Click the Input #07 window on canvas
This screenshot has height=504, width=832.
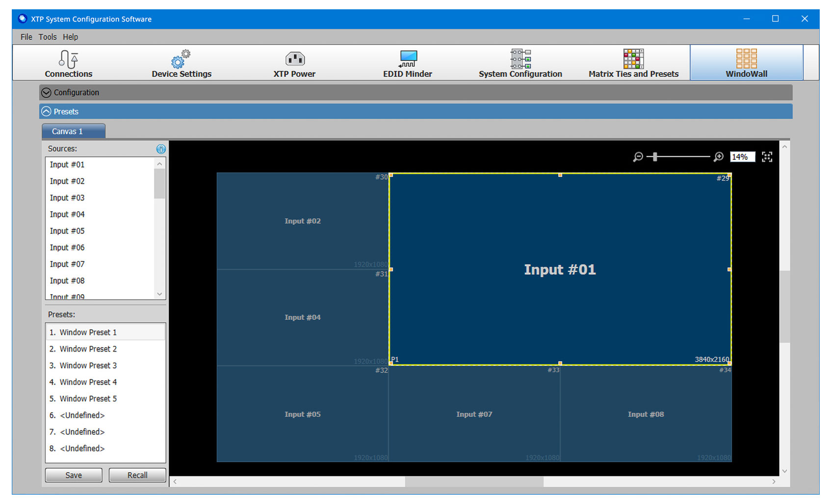click(474, 414)
